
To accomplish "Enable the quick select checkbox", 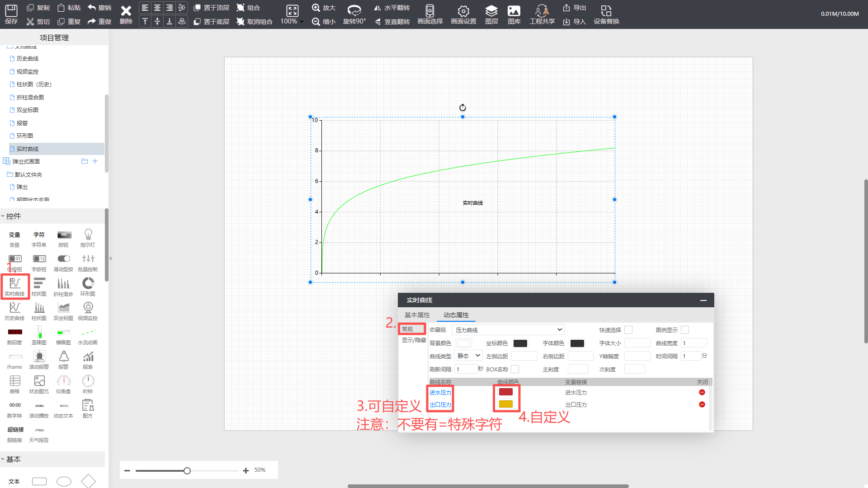I will [628, 330].
